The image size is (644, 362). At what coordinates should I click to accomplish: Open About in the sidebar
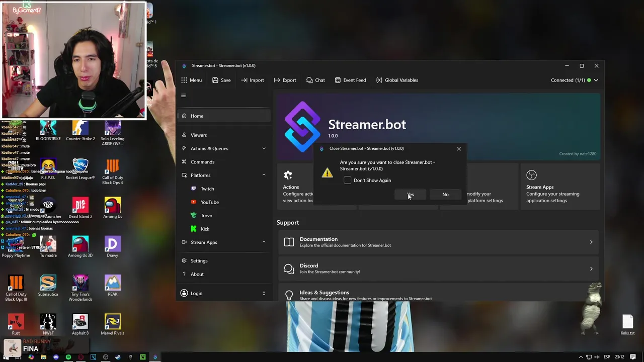pyautogui.click(x=224, y=274)
